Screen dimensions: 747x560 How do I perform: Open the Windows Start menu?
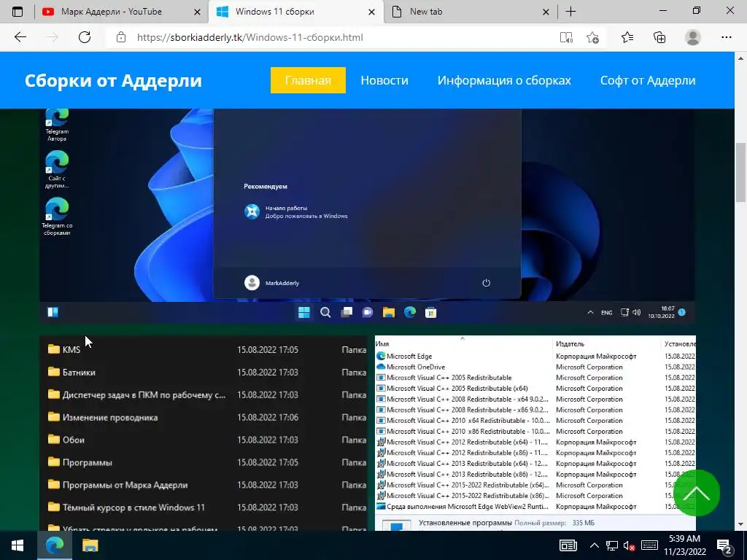18,545
